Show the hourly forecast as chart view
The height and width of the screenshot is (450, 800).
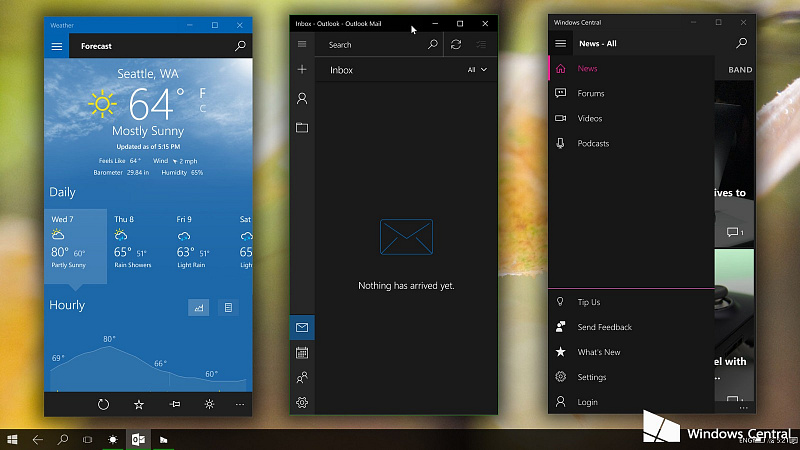click(x=198, y=308)
